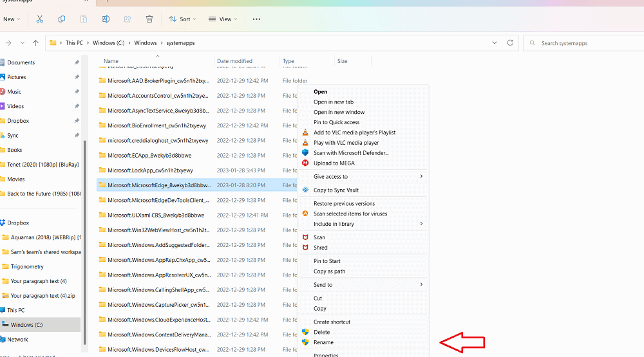Image resolution: width=644 pixels, height=357 pixels.
Task: Unpin Videos using its pin icon
Action: tap(77, 106)
